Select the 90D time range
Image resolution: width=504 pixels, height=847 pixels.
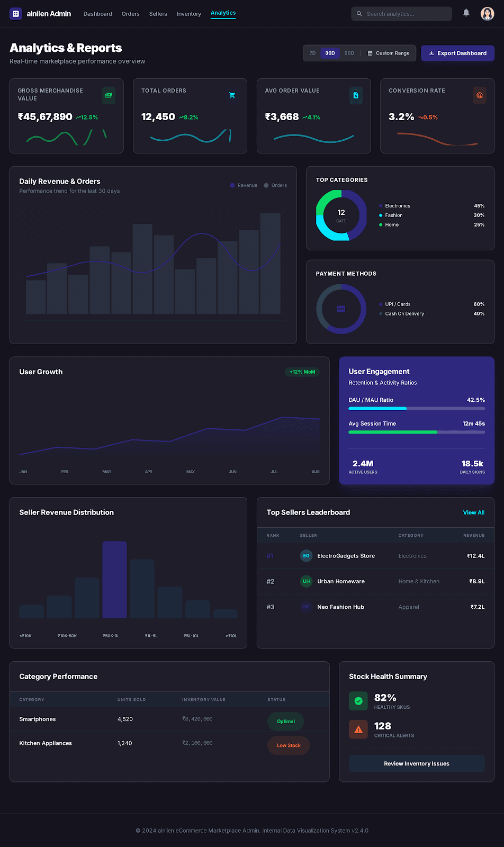349,53
